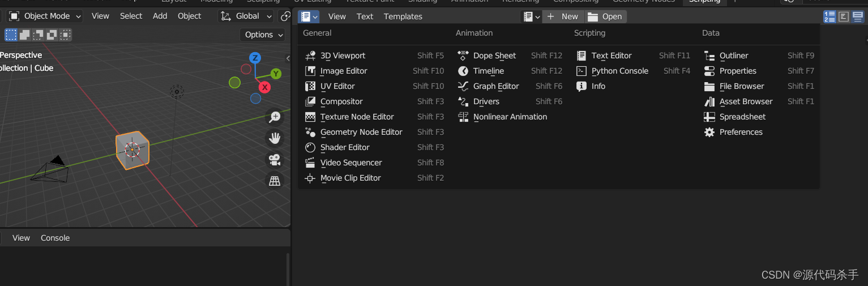Viewport: 868px width, 286px height.
Task: Open the Console menu
Action: click(55, 238)
